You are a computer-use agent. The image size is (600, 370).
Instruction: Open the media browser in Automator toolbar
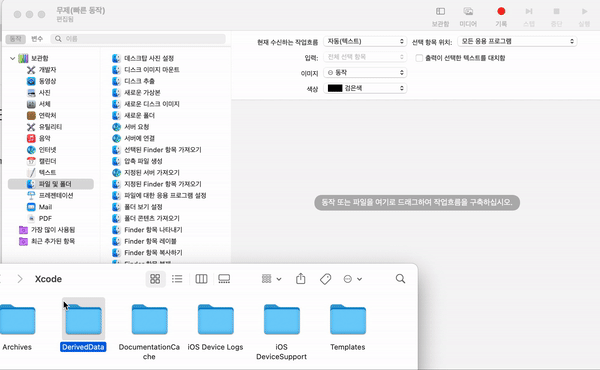[468, 17]
